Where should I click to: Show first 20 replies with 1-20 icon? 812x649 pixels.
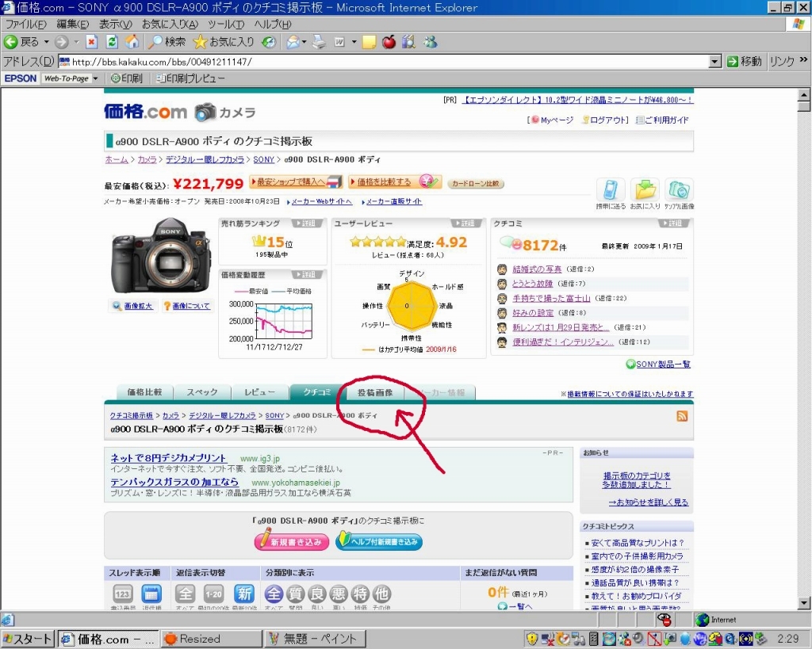tap(213, 594)
